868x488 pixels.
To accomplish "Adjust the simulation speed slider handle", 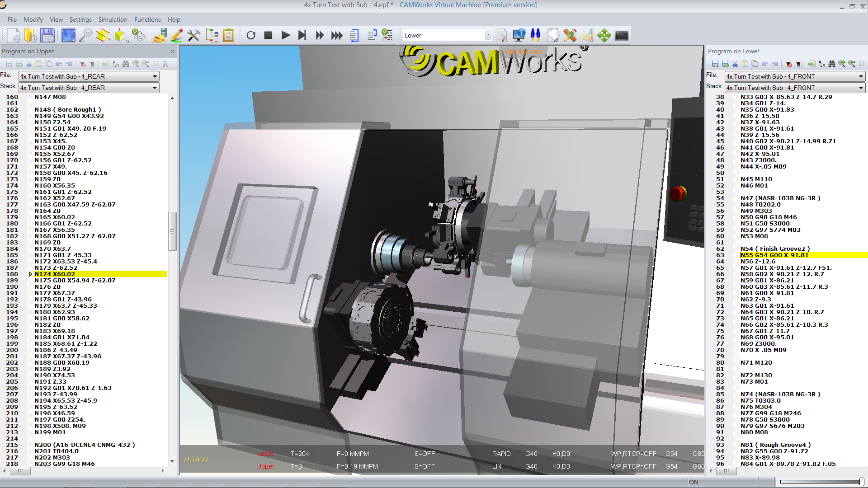I will [862, 482].
